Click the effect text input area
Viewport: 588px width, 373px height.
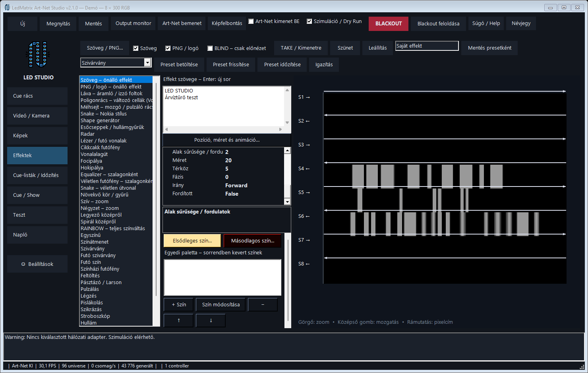tap(224, 106)
